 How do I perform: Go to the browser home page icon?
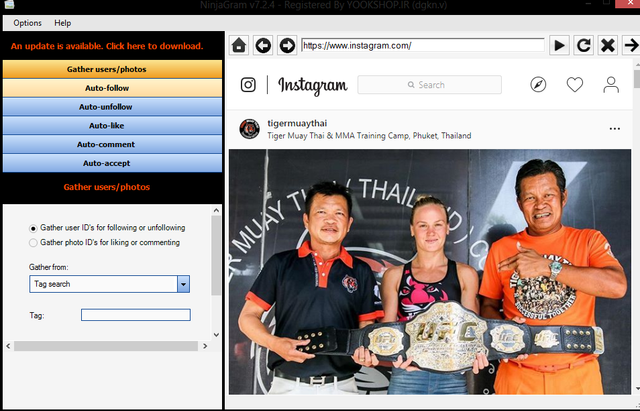pos(239,45)
